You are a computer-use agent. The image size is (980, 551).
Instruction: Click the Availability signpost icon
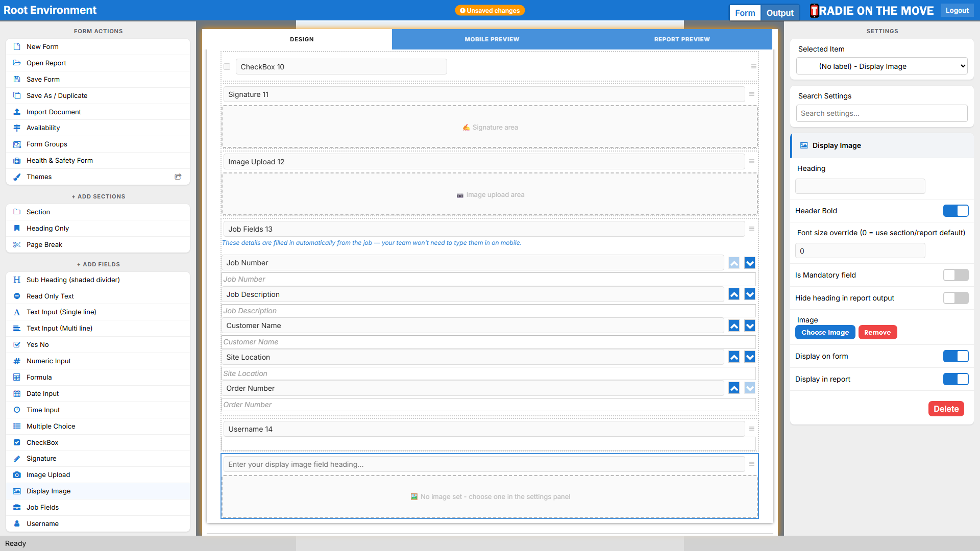coord(17,128)
